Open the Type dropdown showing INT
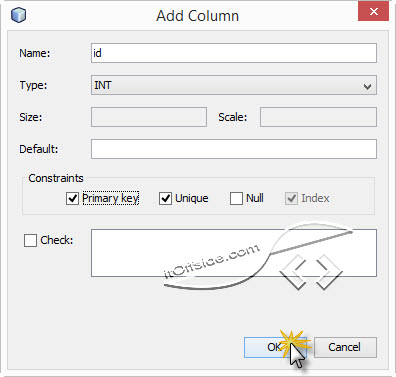 click(234, 85)
